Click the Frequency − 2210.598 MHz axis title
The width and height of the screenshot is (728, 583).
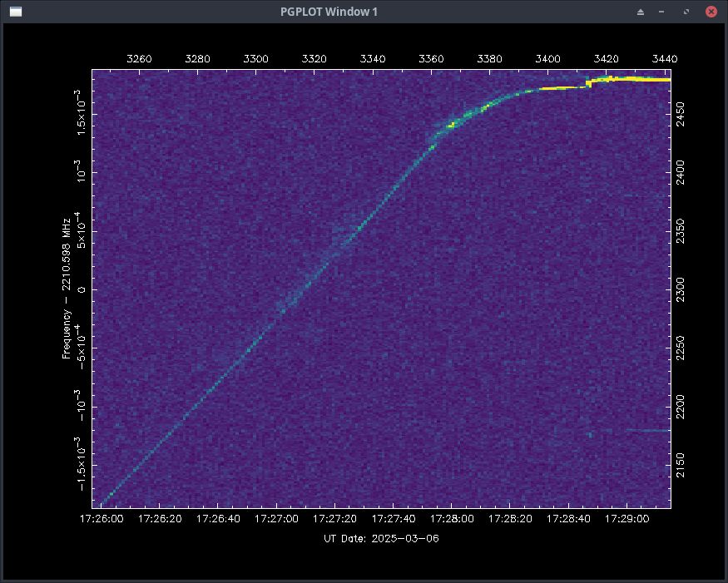67,289
